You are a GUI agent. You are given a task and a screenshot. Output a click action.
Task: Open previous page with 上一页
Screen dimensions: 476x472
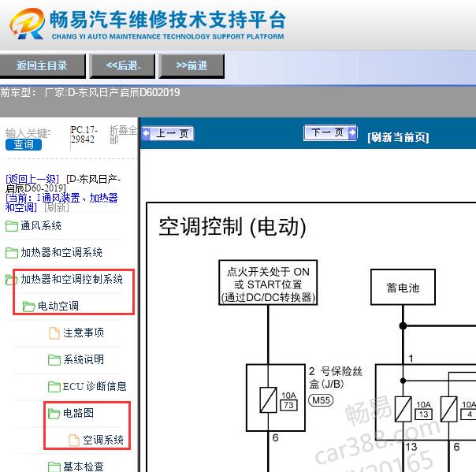tap(168, 133)
